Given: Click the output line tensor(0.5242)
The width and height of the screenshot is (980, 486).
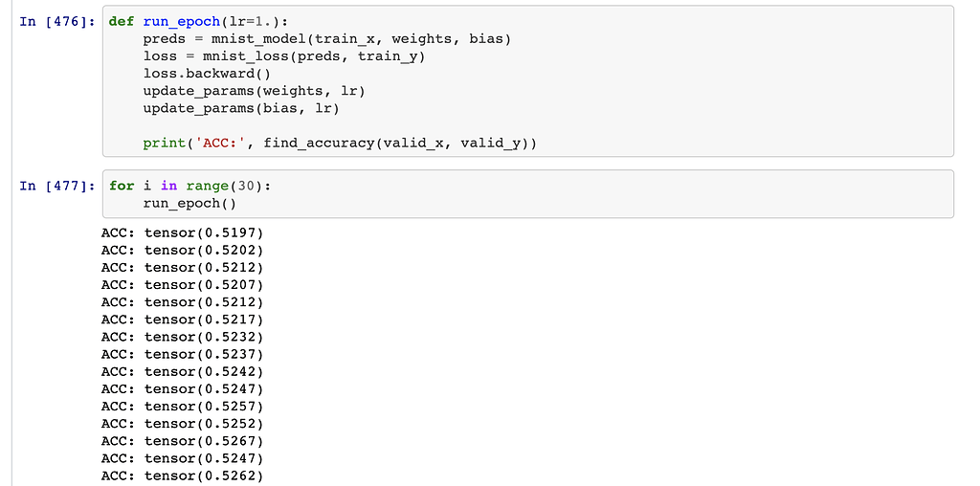Looking at the screenshot, I should [x=182, y=371].
